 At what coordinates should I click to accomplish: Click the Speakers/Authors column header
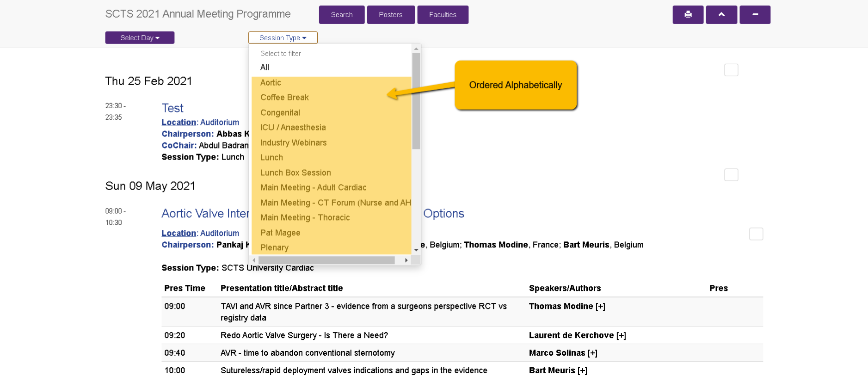click(565, 288)
